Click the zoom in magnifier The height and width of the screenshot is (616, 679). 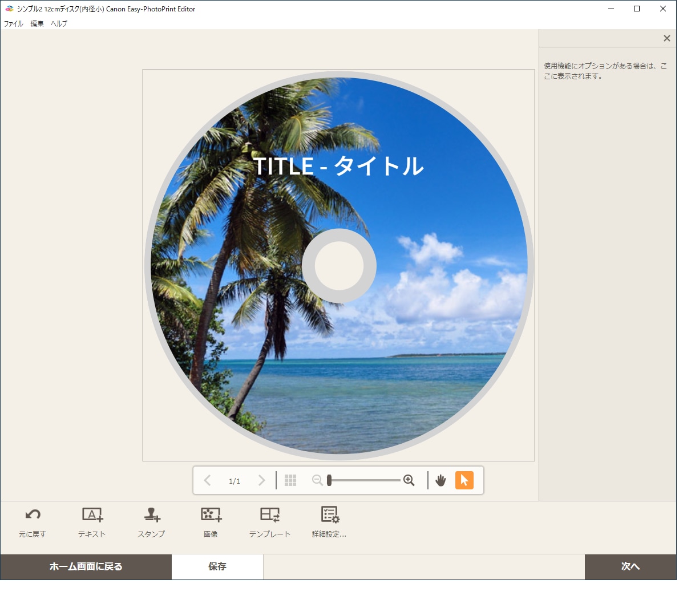[409, 480]
